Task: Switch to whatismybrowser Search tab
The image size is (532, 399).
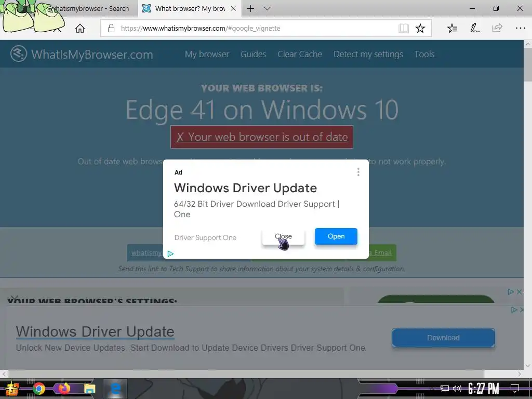Action: pyautogui.click(x=90, y=8)
